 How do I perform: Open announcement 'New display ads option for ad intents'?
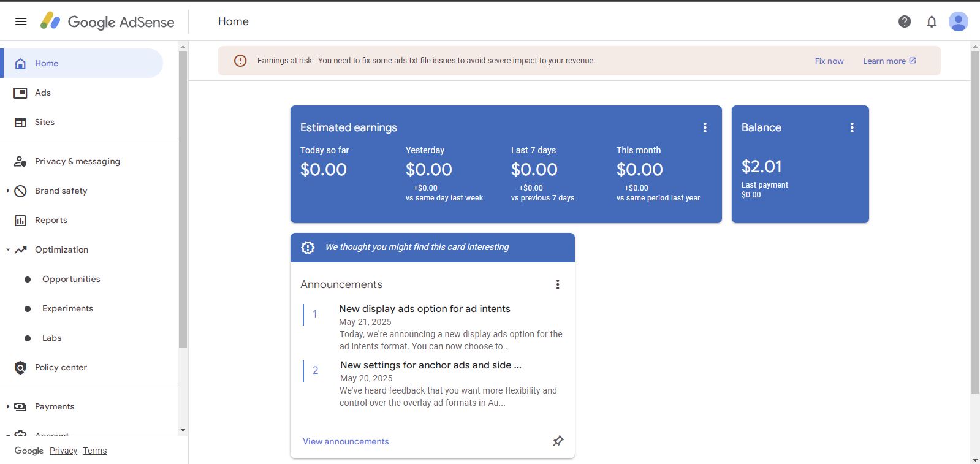(425, 309)
